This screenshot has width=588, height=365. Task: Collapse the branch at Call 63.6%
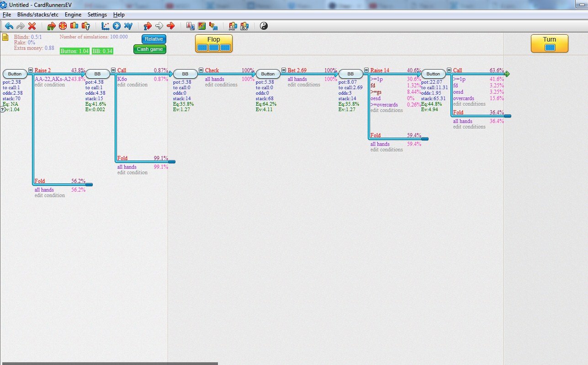click(x=449, y=70)
